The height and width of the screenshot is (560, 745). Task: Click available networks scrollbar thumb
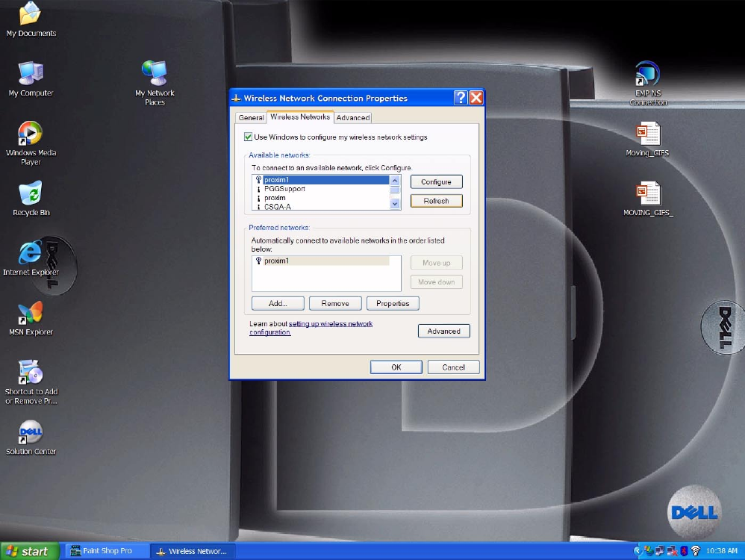(x=395, y=190)
